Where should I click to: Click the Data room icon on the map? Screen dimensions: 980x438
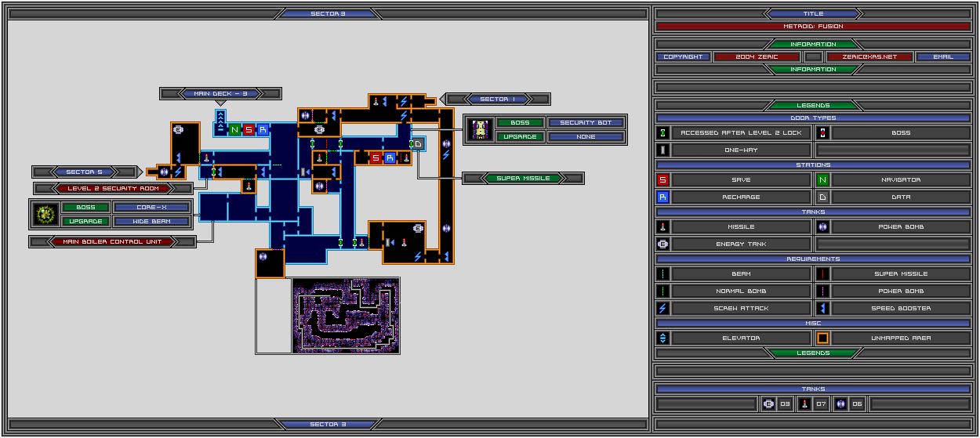(419, 144)
